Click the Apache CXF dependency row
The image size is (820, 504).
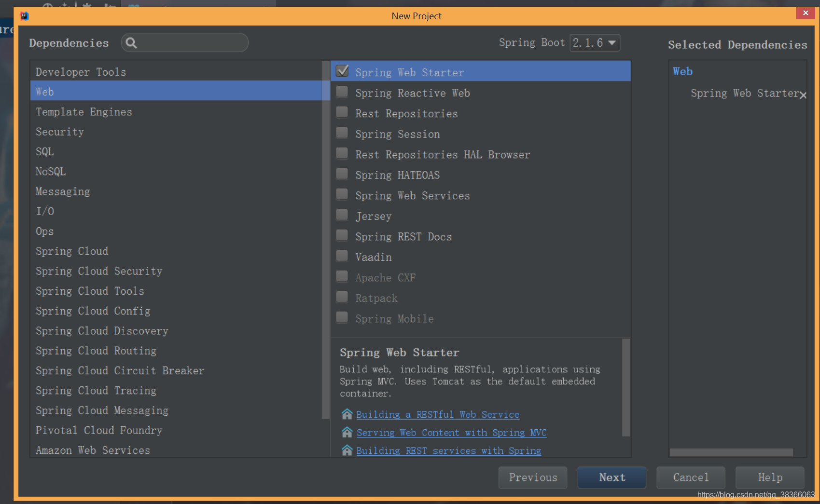click(481, 278)
